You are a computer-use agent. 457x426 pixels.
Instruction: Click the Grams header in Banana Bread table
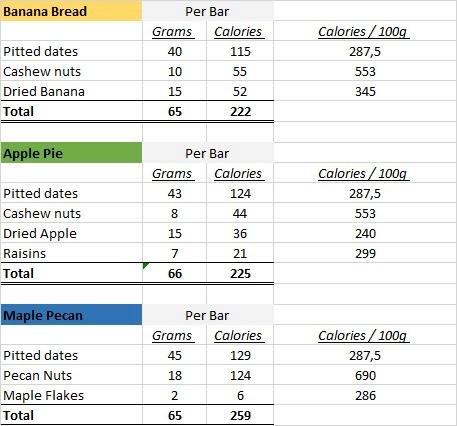[x=172, y=32]
